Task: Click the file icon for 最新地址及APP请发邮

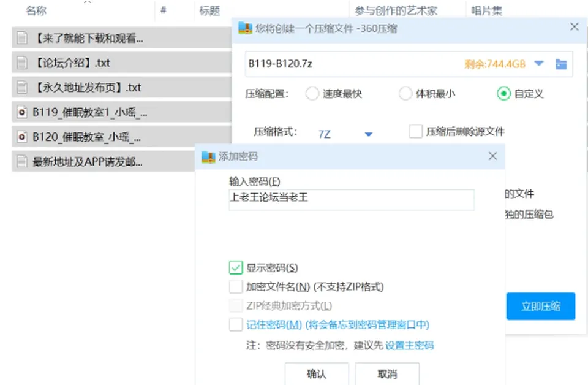Action: (22, 162)
